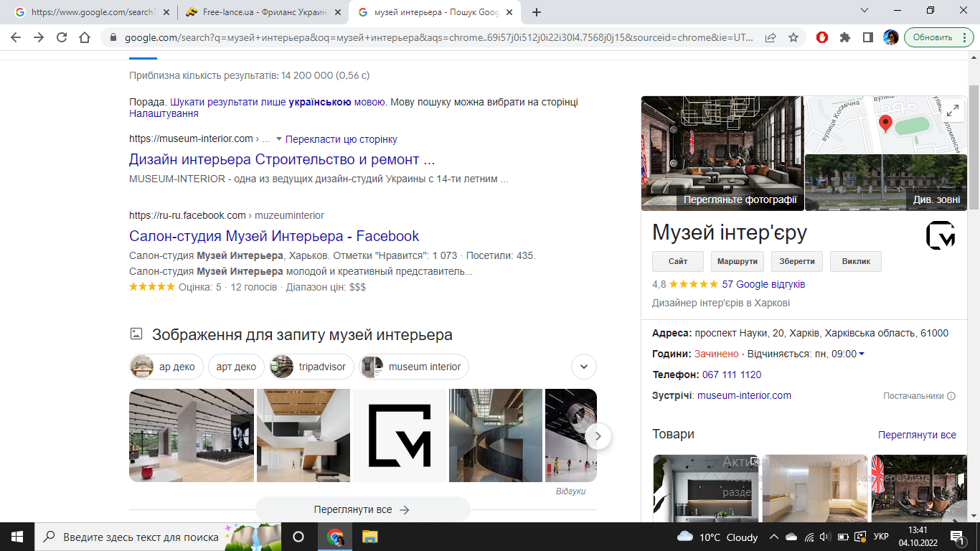This screenshot has width=980, height=551.
Task: Click Переглянути все images button
Action: coord(362,509)
